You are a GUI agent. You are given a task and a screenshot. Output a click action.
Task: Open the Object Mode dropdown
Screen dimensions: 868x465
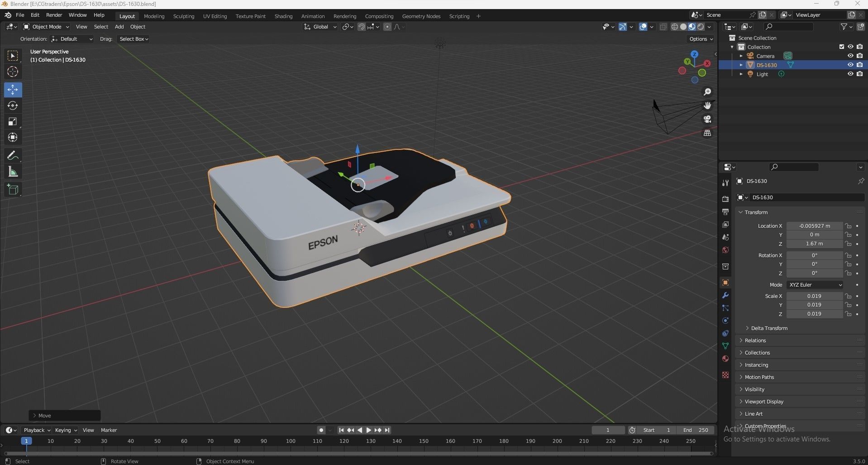(46, 27)
